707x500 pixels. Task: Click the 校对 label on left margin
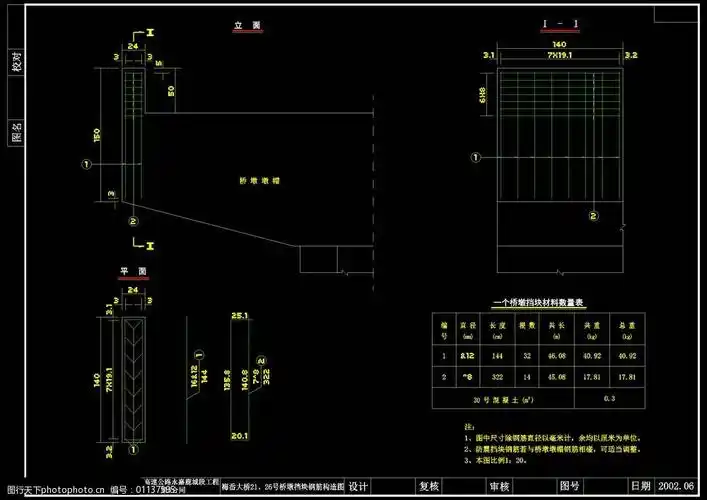point(17,61)
